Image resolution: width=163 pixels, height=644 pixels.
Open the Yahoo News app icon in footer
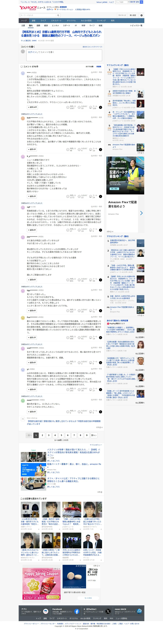click(x=45, y=611)
